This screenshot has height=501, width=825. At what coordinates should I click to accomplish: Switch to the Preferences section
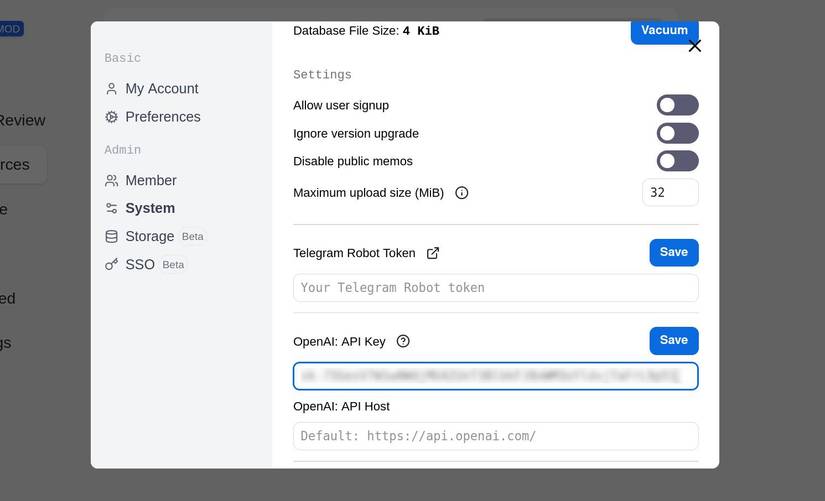[162, 117]
